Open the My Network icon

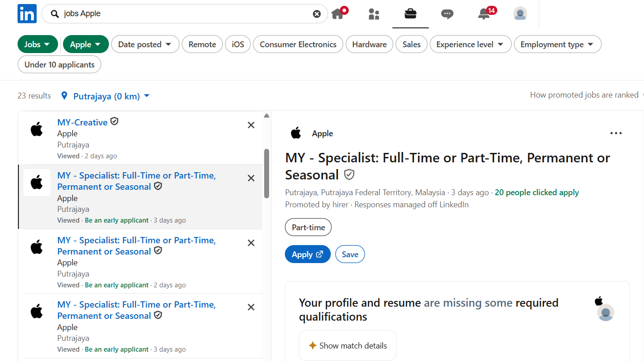(374, 14)
